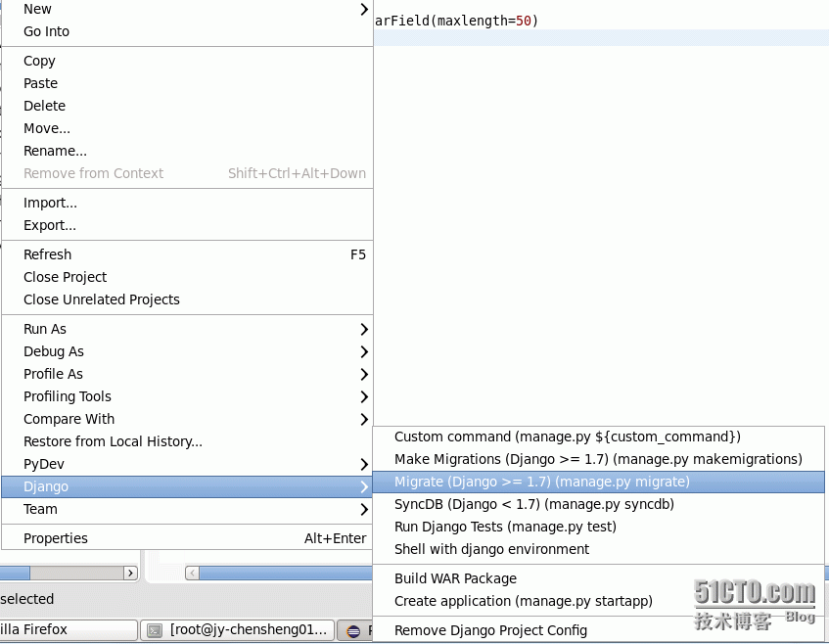Viewport: 829px width, 644px height.
Task: Choose Delete from the context menu
Action: [187, 106]
